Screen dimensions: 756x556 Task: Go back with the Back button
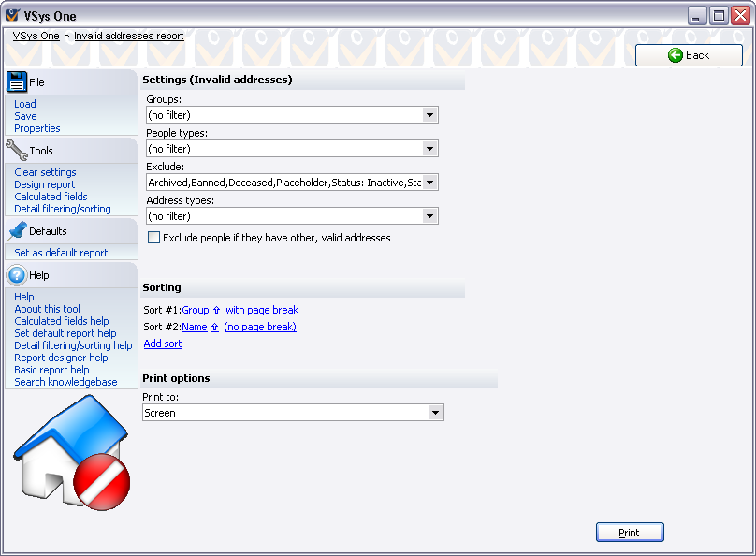pos(689,55)
